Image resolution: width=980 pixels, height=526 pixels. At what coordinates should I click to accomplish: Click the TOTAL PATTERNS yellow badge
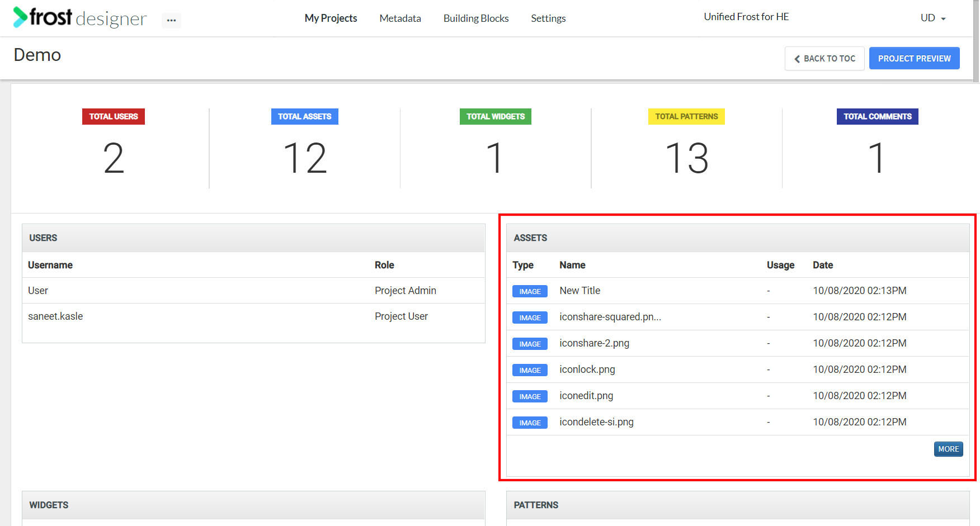[686, 116]
